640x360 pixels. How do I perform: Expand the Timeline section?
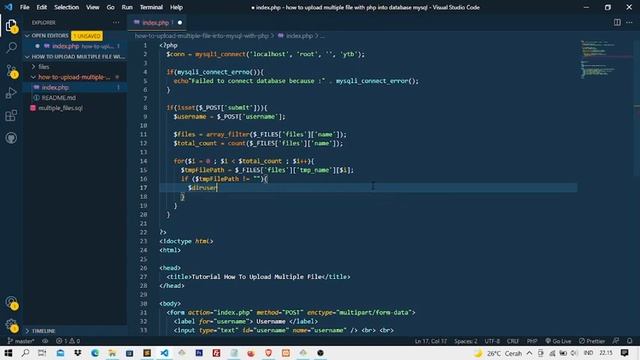tap(75, 331)
